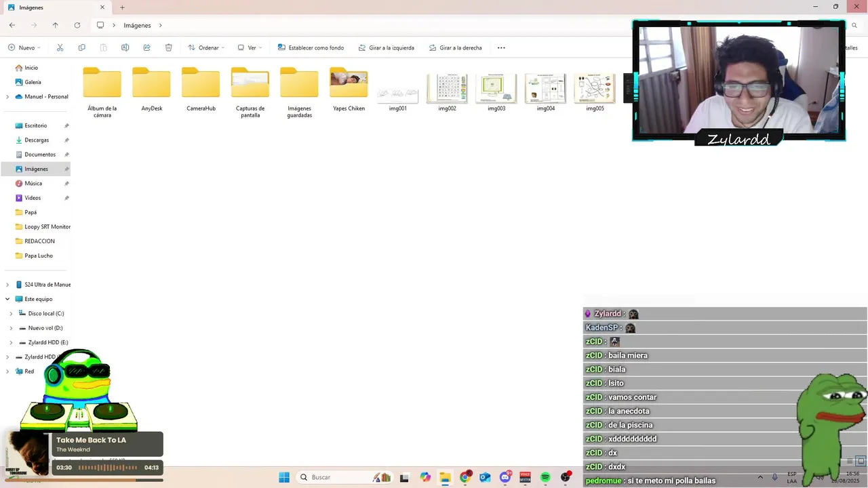Click the Rename icon in toolbar
Screen dimensions: 868x488
click(125, 47)
